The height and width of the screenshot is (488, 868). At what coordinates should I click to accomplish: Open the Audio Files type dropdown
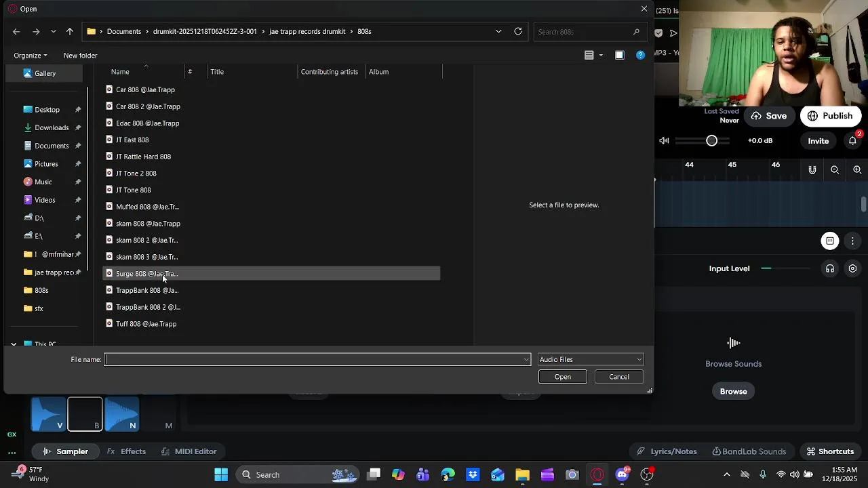click(591, 359)
